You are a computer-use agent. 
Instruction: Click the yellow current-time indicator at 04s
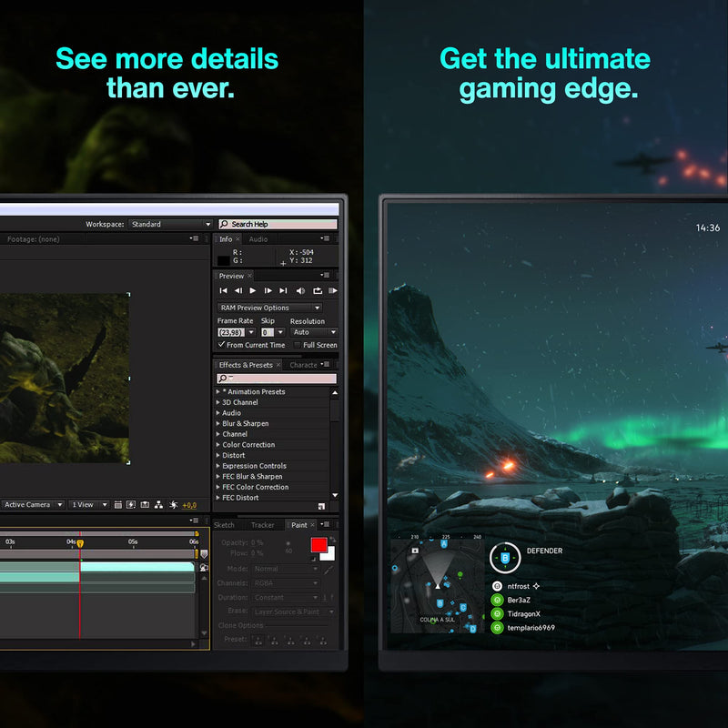click(x=80, y=542)
